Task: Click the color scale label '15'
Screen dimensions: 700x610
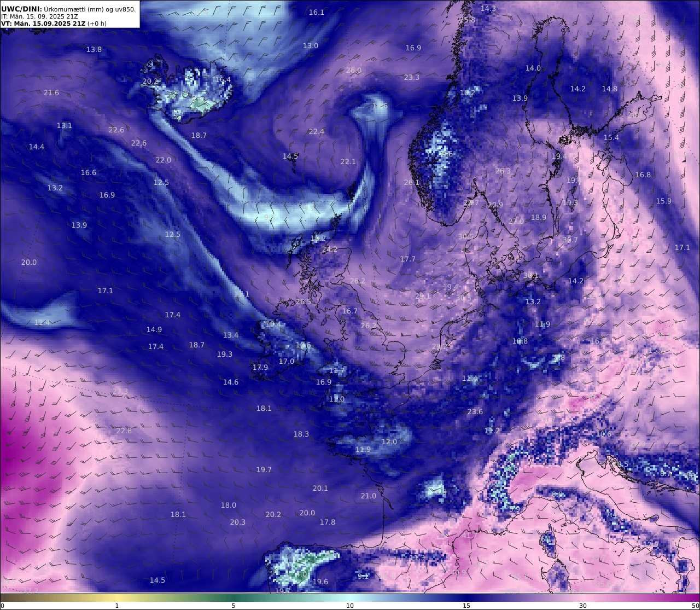Action: [466, 606]
